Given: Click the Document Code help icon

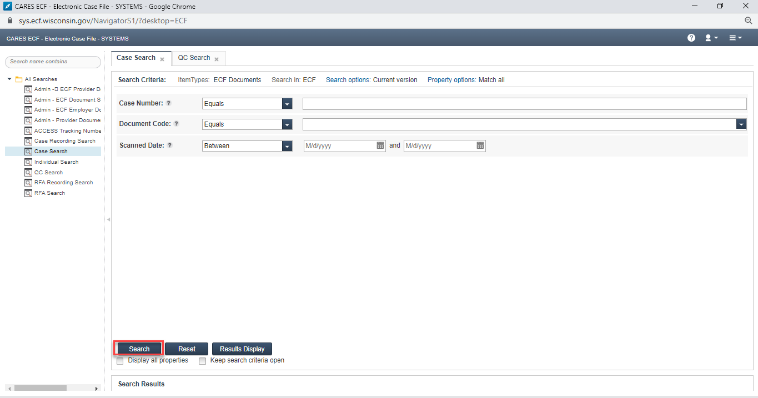Looking at the screenshot, I should tap(176, 124).
